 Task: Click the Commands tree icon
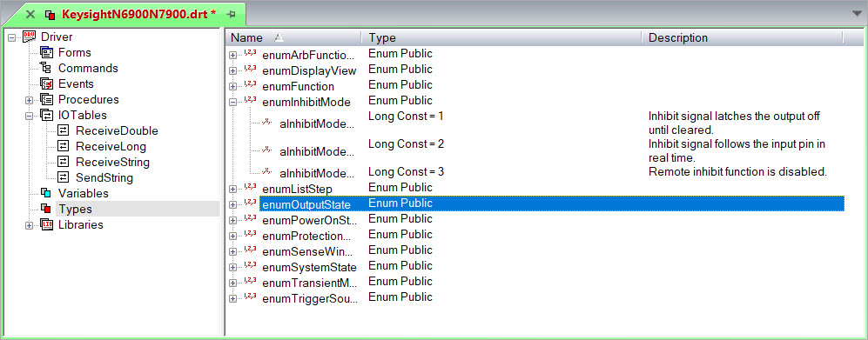click(46, 68)
